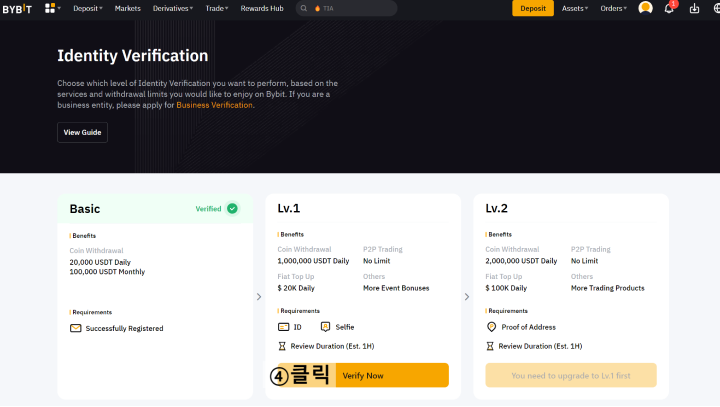Open the Rewards Hub page
This screenshot has width=720, height=407.
pos(262,8)
